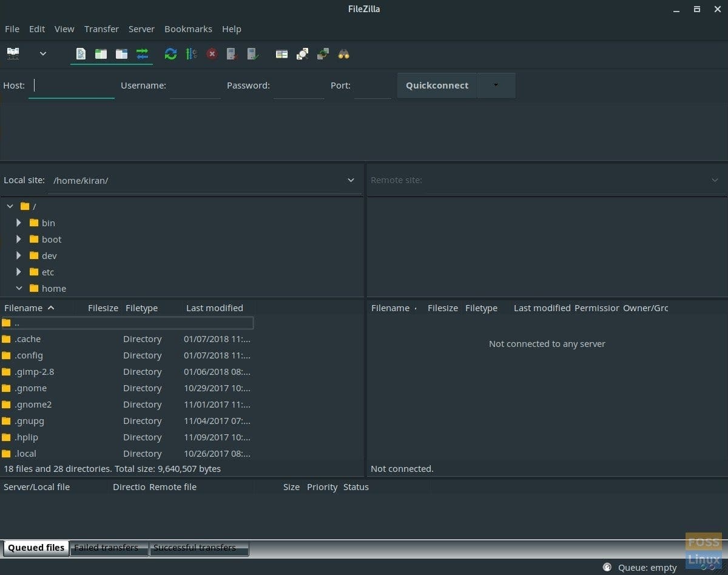Toggle message log display icon
This screenshot has height=575, width=728.
81,54
